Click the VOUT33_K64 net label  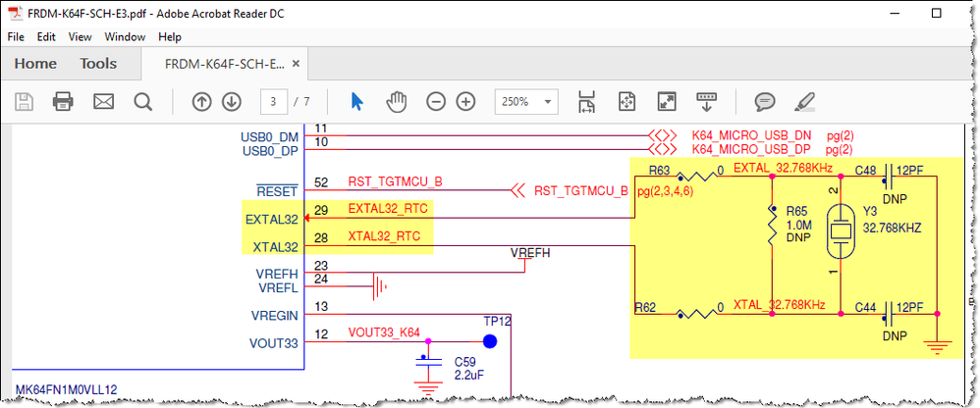click(384, 332)
